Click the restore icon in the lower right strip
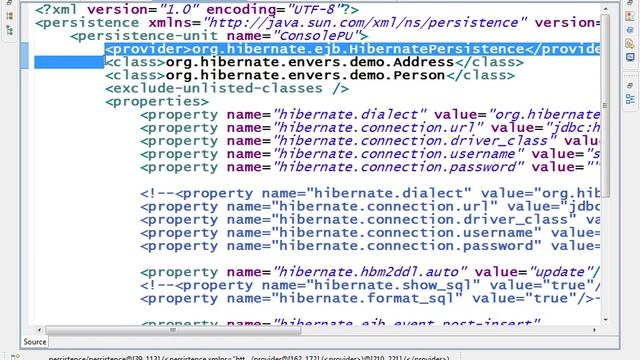Screen dimensions: 640x360 point(630,85)
